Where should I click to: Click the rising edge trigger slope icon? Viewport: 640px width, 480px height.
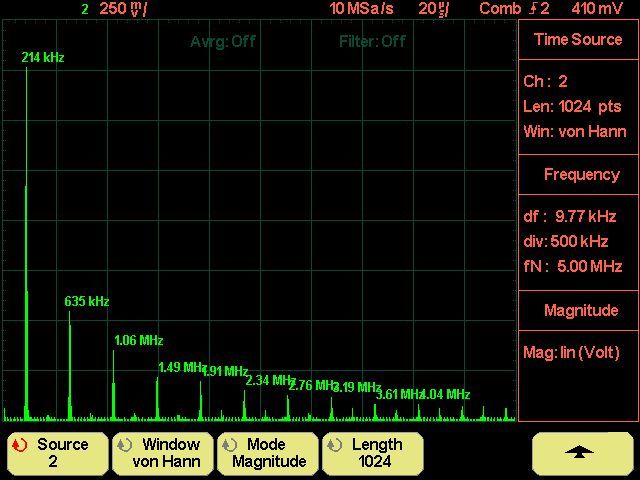pos(534,9)
